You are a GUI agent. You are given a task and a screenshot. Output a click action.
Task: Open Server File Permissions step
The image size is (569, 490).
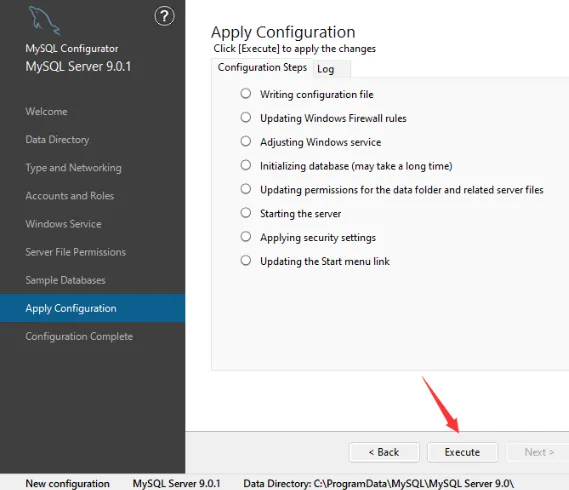tap(75, 252)
